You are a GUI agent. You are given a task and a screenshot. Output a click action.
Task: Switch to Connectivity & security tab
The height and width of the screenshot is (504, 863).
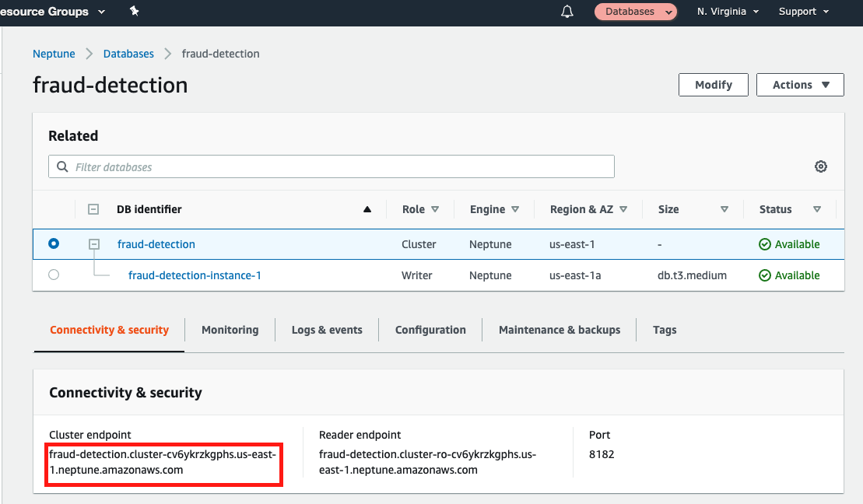109,330
